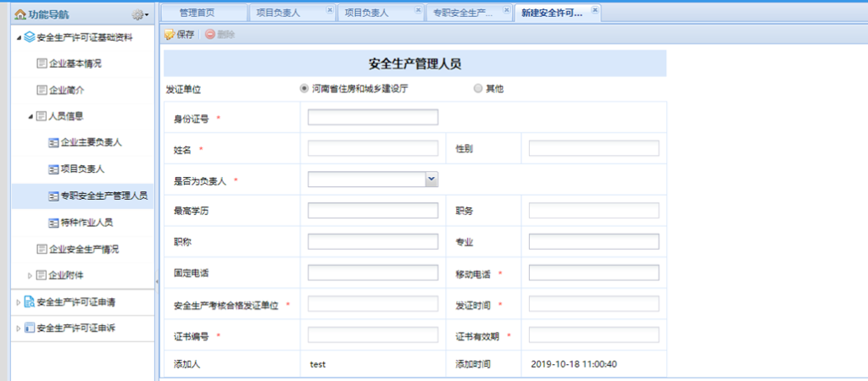
Task: Click the 职称 input field
Action: pyautogui.click(x=373, y=241)
